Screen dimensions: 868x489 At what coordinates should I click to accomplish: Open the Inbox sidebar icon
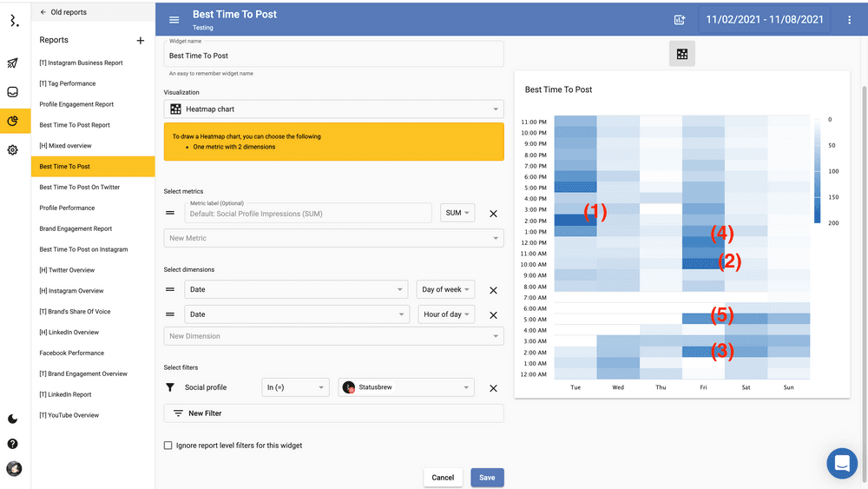[x=13, y=92]
